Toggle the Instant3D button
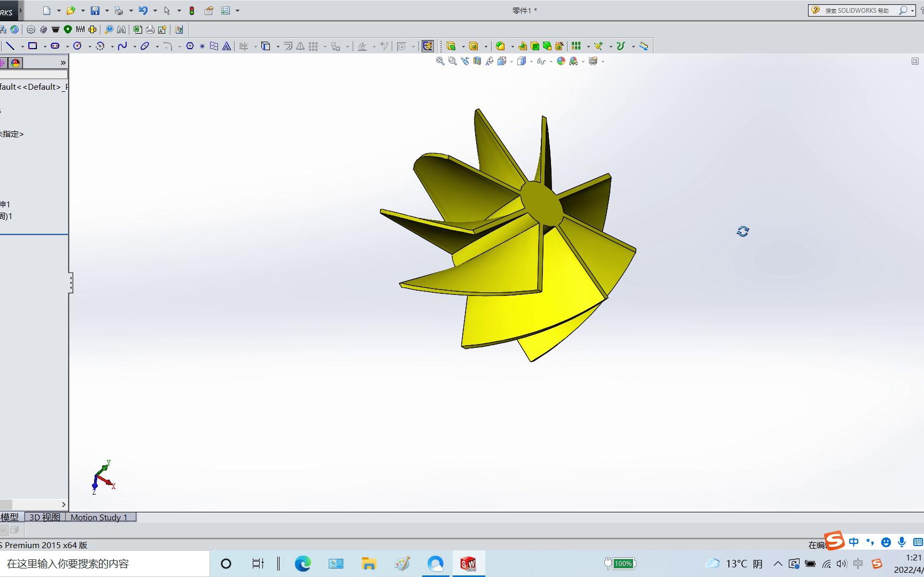The height and width of the screenshot is (577, 924). click(428, 46)
